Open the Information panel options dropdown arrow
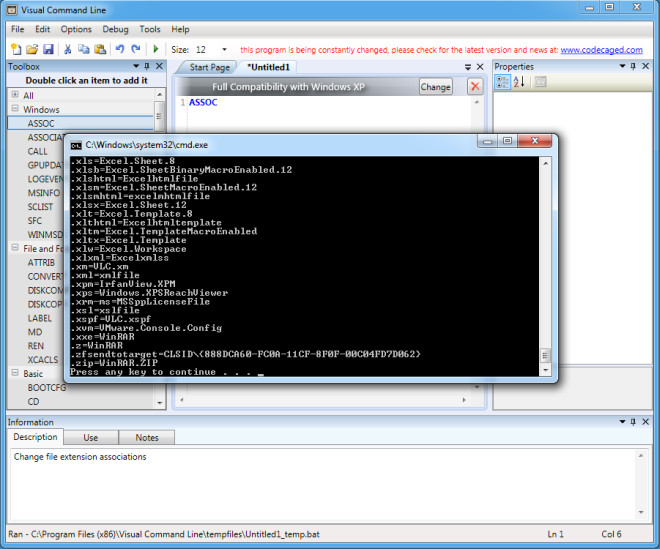This screenshot has height=549, width=660. coord(623,421)
